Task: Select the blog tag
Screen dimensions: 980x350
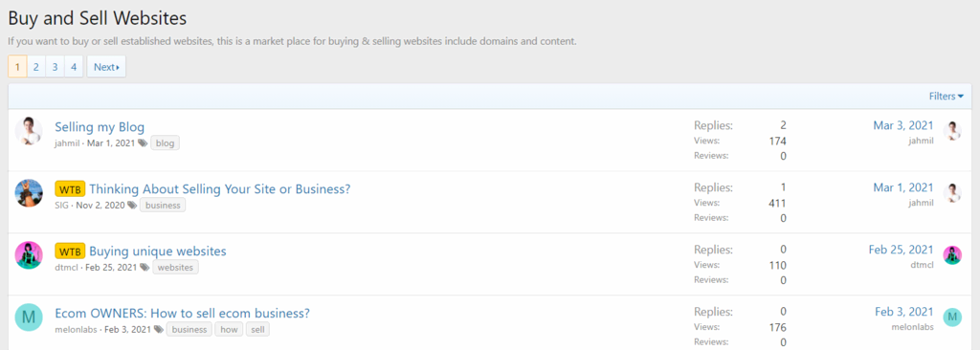Action: pyautogui.click(x=165, y=143)
